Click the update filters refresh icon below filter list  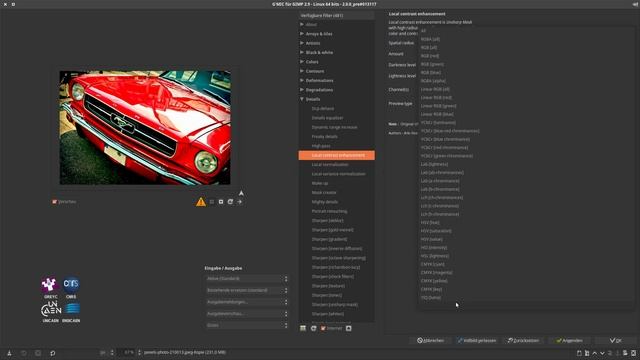point(313,328)
